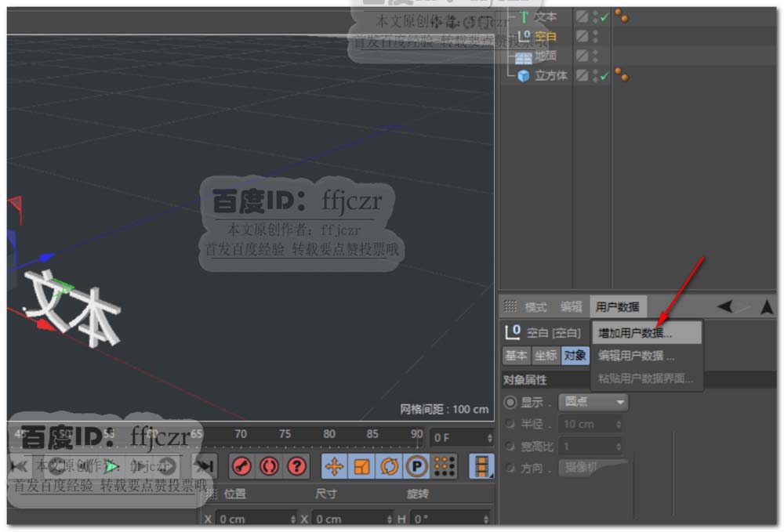
Task: Click the record active objects key button
Action: tap(242, 466)
